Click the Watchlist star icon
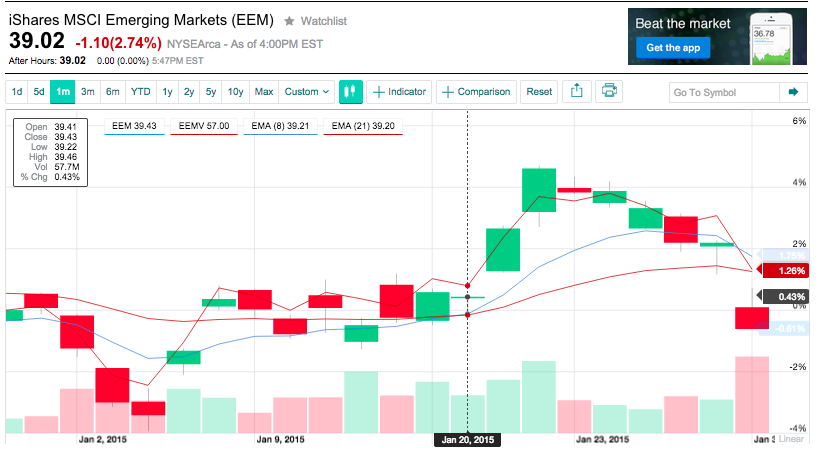The height and width of the screenshot is (459, 824). 289,21
